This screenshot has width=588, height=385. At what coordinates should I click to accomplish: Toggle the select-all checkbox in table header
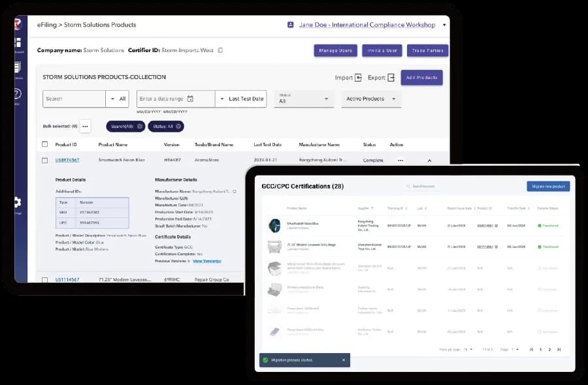click(45, 144)
